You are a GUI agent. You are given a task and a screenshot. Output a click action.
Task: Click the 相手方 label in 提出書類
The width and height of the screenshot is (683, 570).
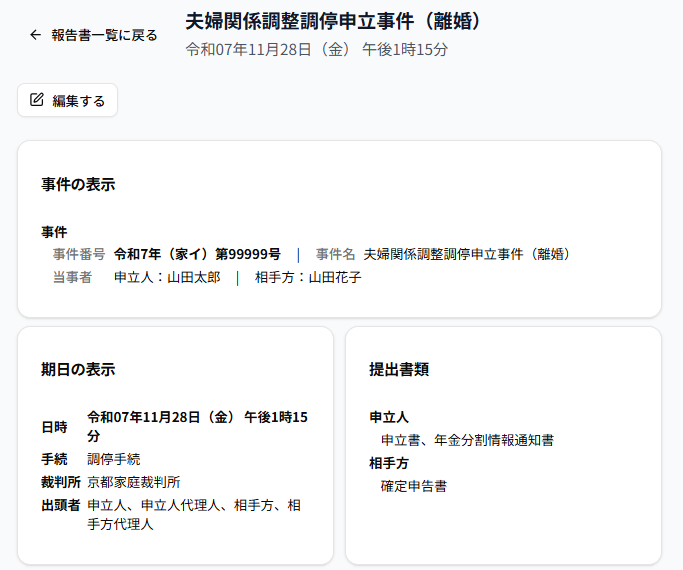[x=389, y=463]
